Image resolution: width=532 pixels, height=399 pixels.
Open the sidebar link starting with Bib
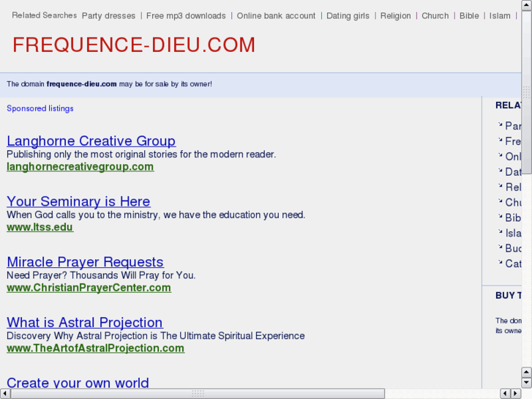pos(513,217)
